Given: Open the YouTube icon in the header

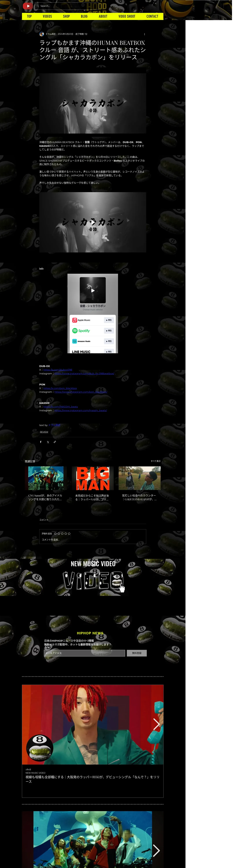Looking at the screenshot, I should (x=28, y=6).
